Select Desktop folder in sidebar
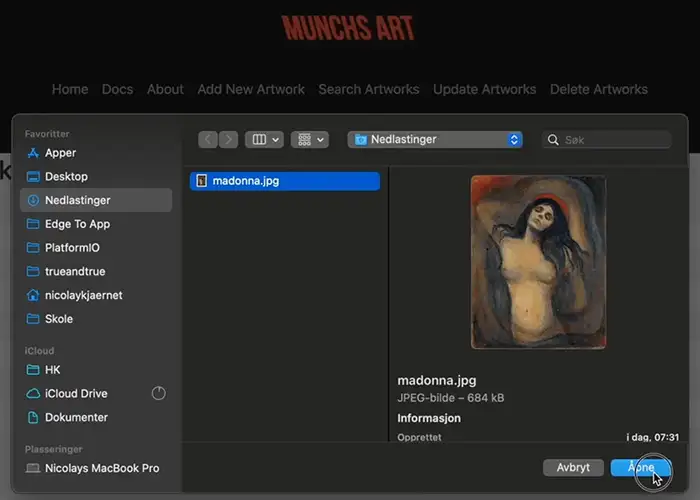The width and height of the screenshot is (700, 500). coord(66,176)
